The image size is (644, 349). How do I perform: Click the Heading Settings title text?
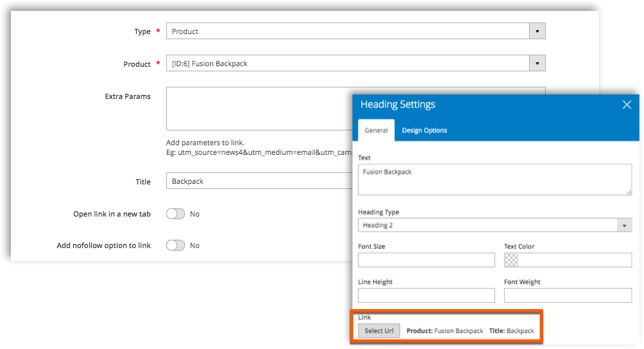coord(397,104)
